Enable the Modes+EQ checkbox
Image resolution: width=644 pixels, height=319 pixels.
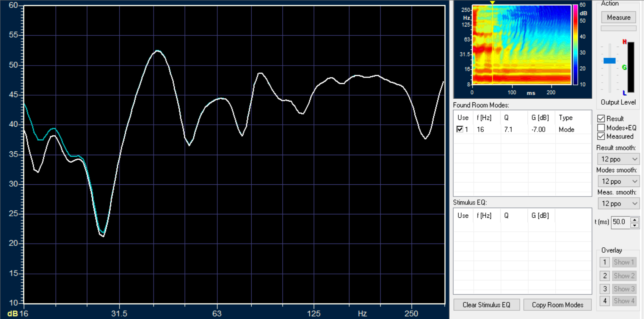601,128
